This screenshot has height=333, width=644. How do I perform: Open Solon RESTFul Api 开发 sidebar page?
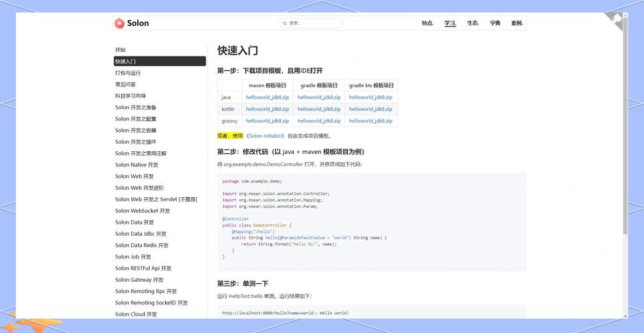tap(143, 268)
